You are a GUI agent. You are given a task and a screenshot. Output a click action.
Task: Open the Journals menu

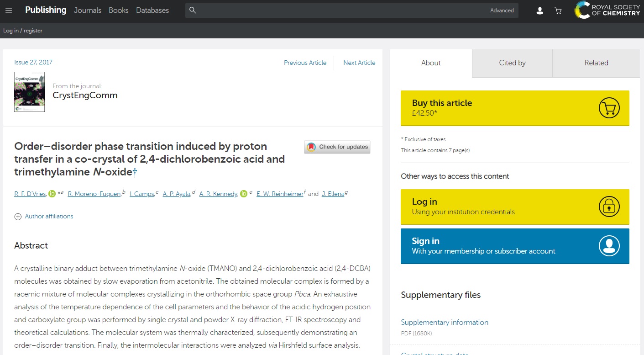pos(88,11)
